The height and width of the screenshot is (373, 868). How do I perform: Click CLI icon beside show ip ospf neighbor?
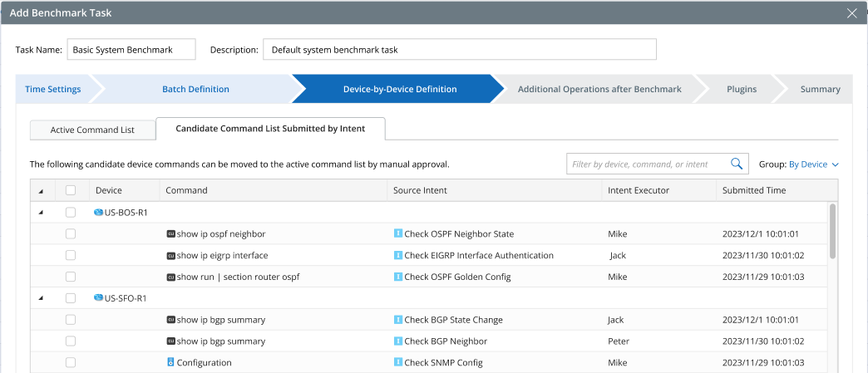[170, 234]
